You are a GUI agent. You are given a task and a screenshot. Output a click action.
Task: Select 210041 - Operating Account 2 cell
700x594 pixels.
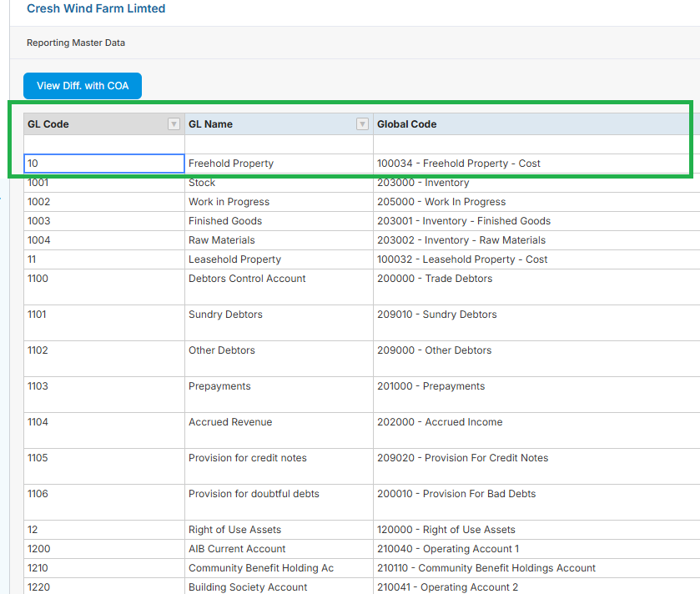point(536,586)
